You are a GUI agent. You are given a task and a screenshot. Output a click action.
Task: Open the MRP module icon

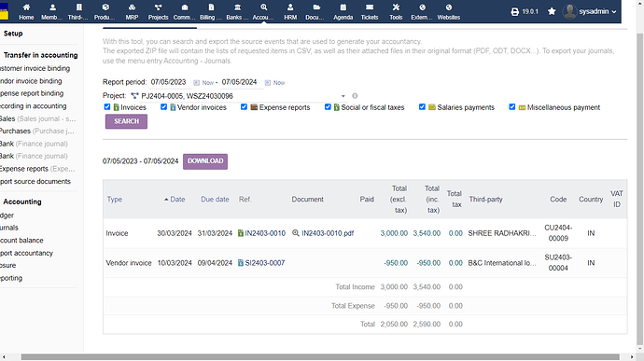click(132, 7)
